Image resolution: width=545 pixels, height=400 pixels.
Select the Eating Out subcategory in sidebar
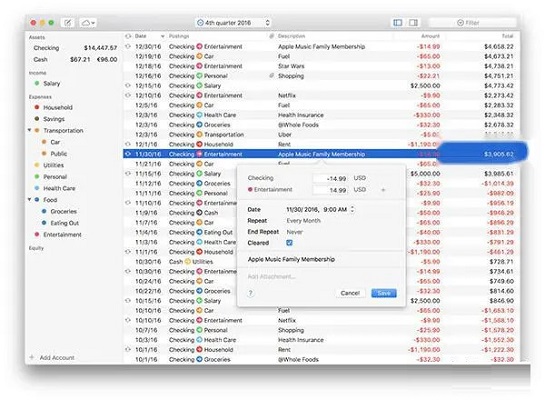[65, 223]
